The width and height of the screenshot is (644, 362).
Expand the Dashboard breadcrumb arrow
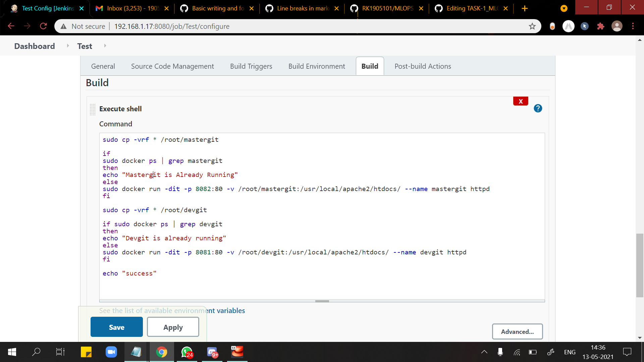pyautogui.click(x=68, y=46)
